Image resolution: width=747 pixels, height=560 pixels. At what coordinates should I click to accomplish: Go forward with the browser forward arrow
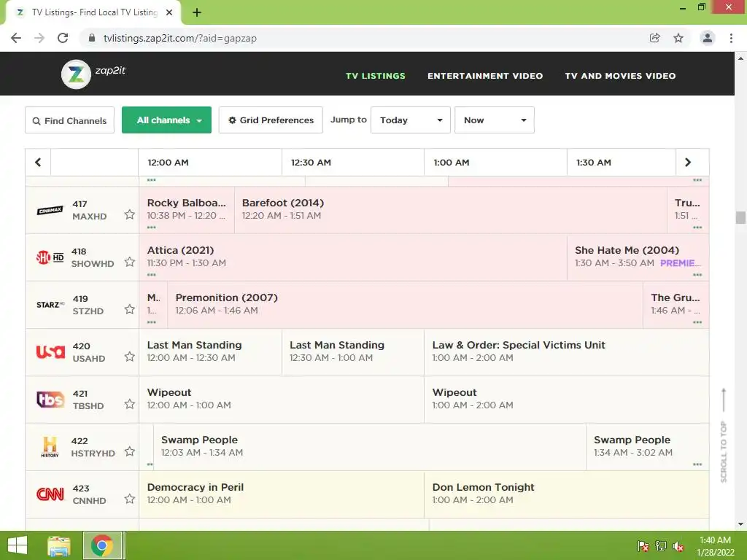point(39,38)
